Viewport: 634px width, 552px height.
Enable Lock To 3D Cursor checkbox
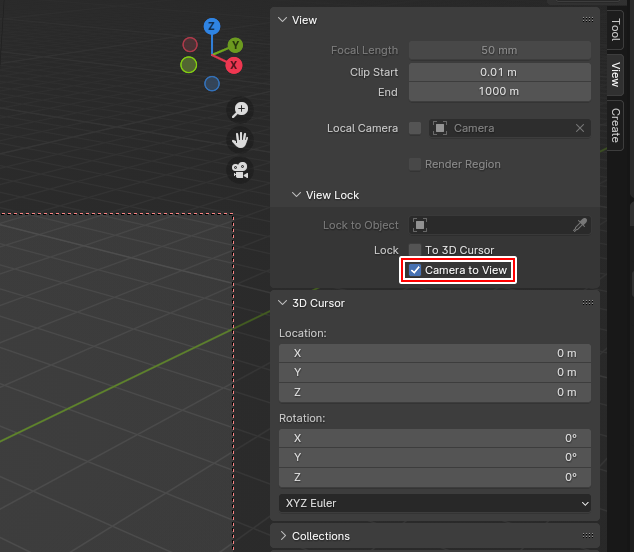[415, 250]
